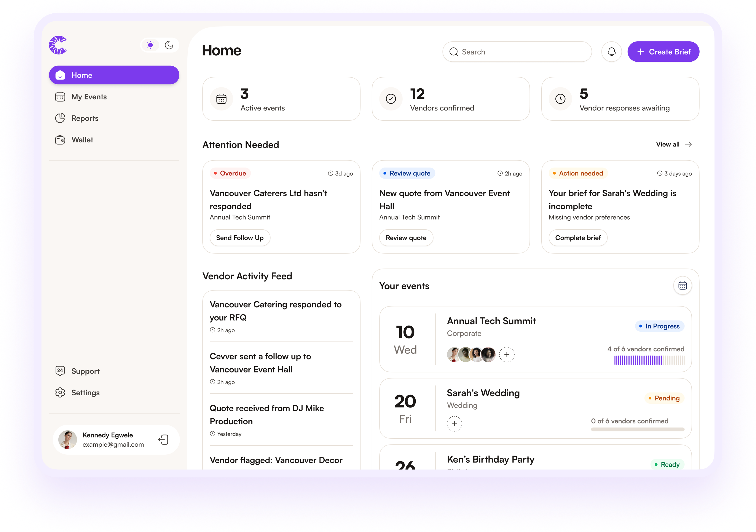
Task: Open Vancouver Catering responded feed item
Action: [x=281, y=316]
